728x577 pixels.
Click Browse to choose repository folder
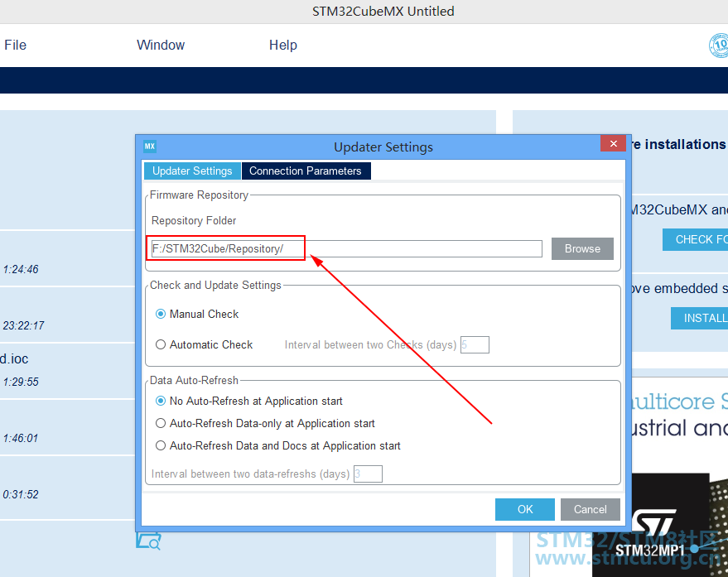pos(582,249)
